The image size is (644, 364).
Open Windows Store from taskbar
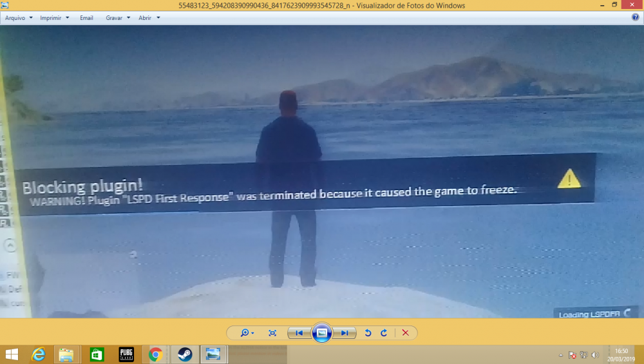click(x=97, y=354)
